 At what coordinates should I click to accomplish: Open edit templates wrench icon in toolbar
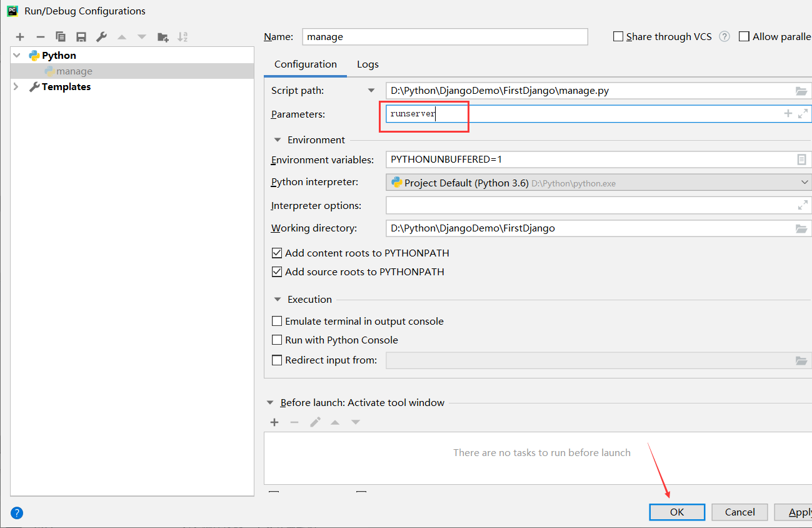coord(101,37)
